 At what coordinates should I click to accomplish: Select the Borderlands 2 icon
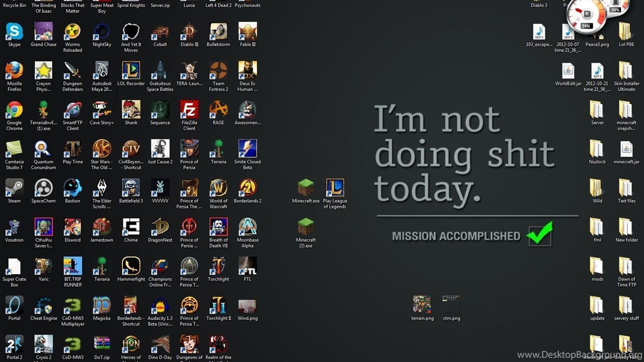[248, 188]
